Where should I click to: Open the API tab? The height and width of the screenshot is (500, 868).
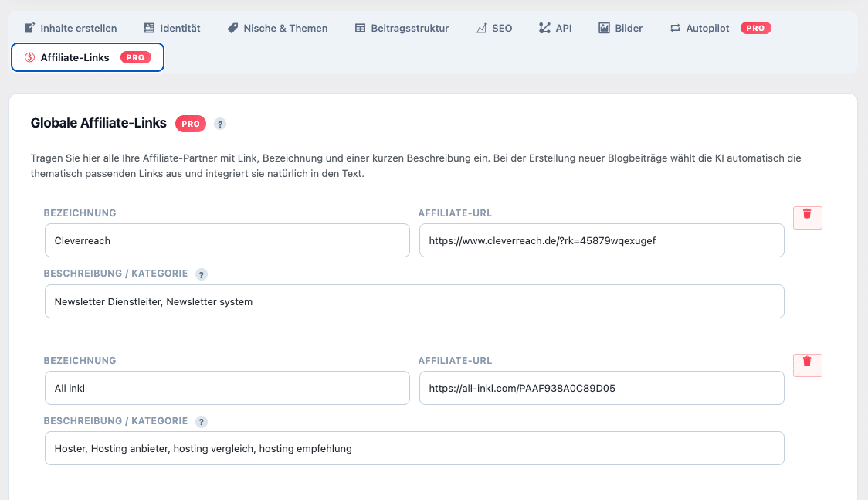[x=555, y=28]
